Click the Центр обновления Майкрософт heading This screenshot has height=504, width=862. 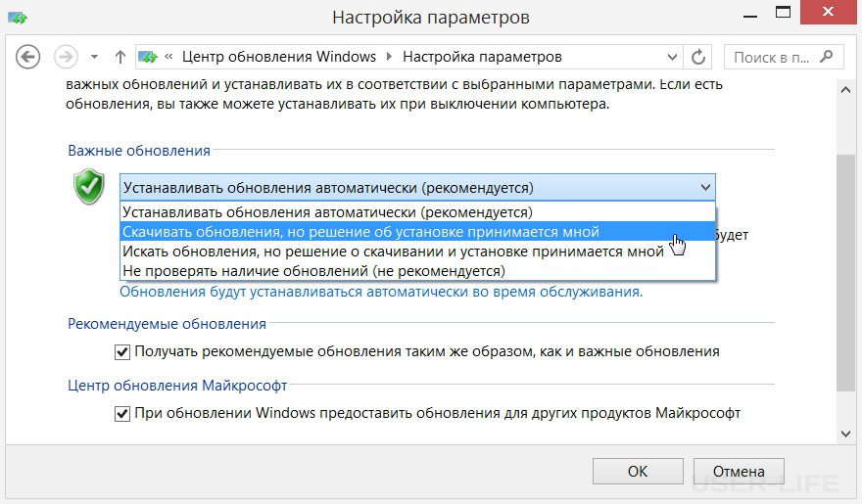(177, 386)
